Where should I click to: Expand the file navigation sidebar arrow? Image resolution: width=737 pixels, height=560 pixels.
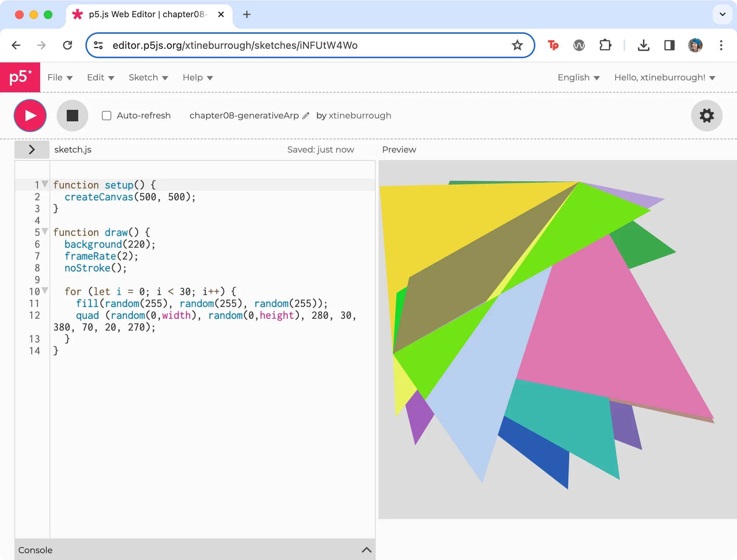click(32, 149)
